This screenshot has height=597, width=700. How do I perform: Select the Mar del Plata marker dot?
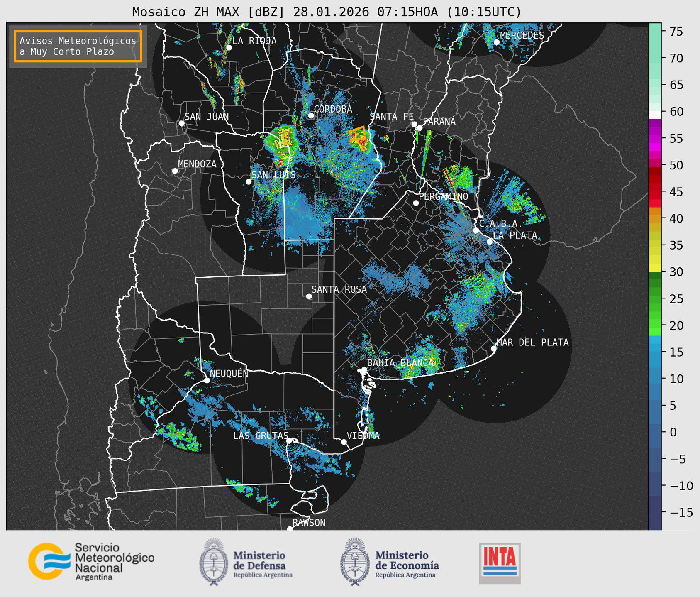(x=493, y=349)
